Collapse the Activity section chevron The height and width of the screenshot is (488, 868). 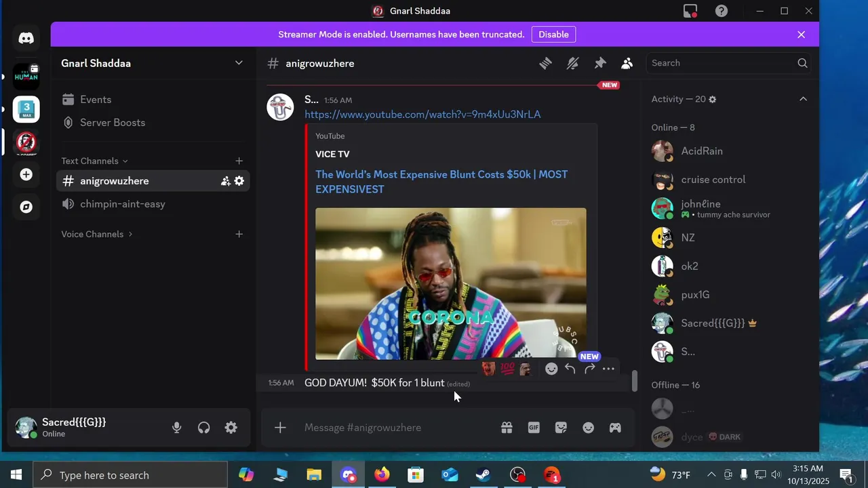coord(803,99)
